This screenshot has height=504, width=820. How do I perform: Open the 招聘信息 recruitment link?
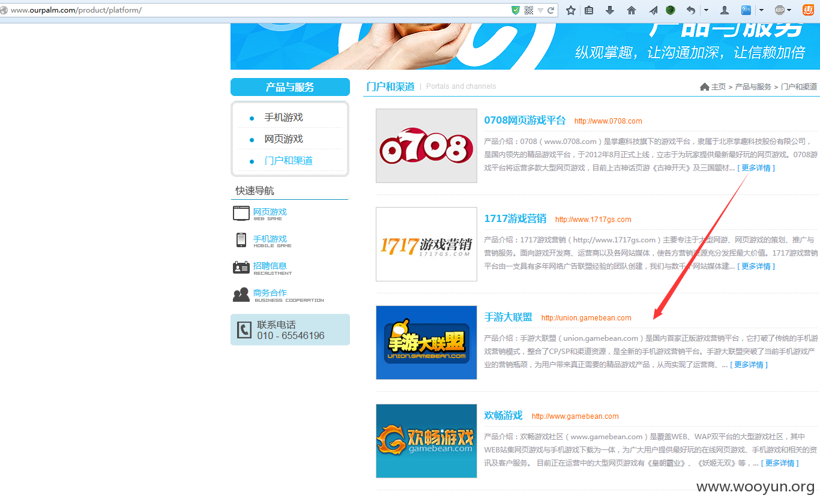coord(270,266)
